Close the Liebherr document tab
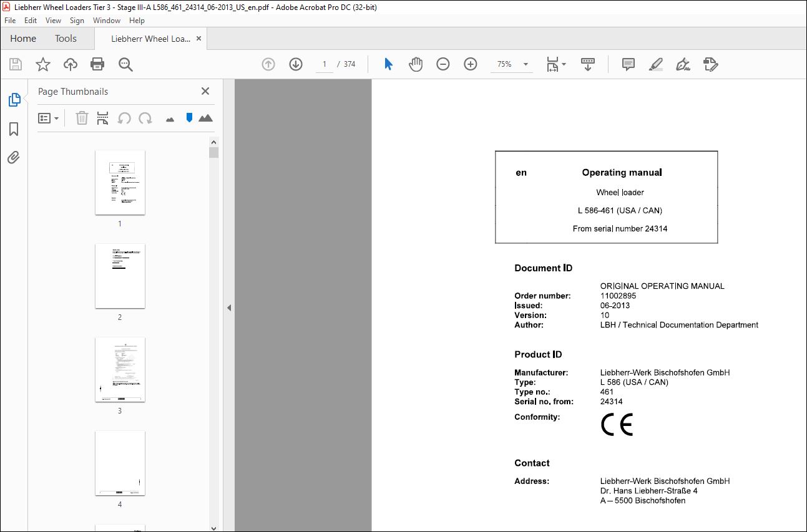This screenshot has width=807, height=532. [198, 39]
